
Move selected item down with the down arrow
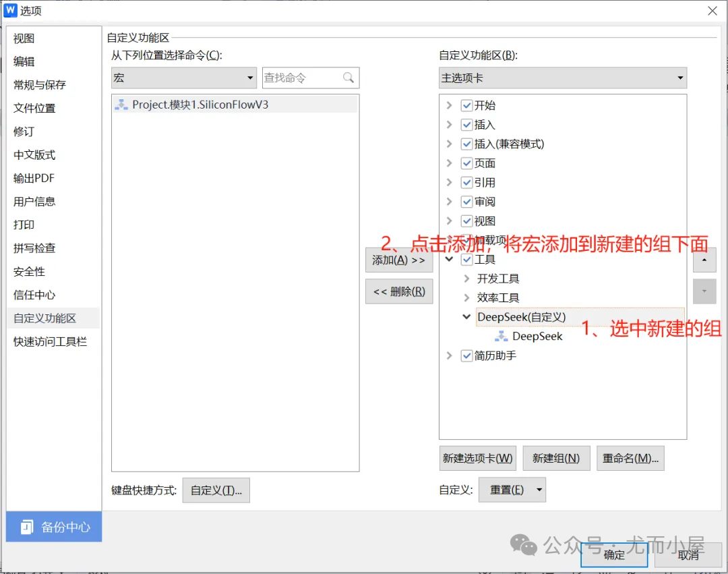coord(704,291)
